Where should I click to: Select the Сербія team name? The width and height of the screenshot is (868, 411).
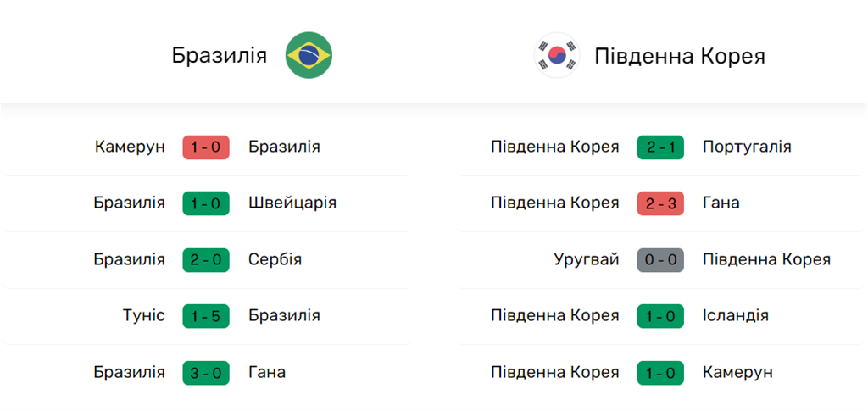click(275, 260)
